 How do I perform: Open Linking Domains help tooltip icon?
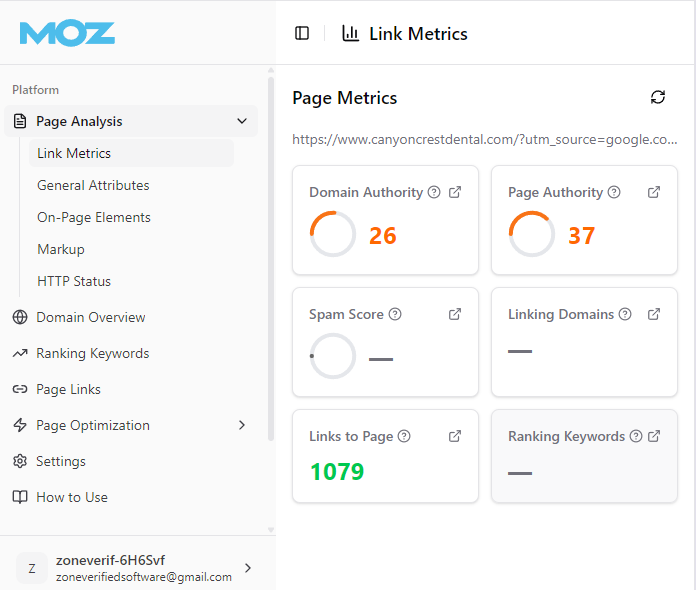pos(625,314)
